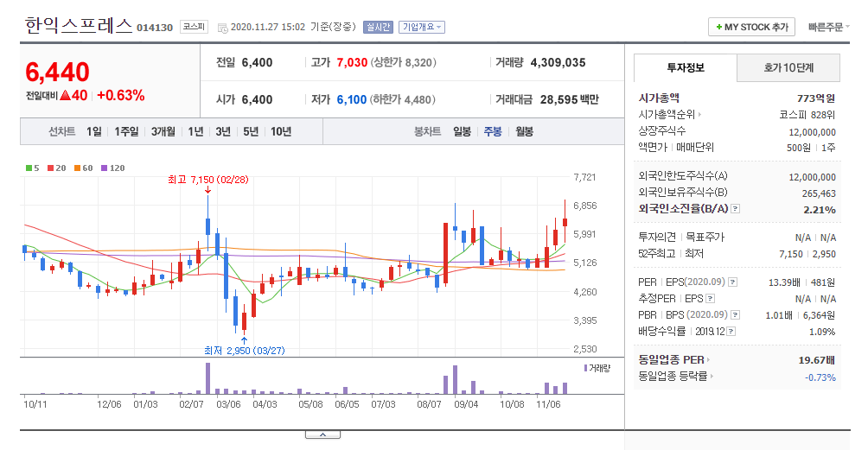Click the 최고 7,150 (02/28) chart marker
This screenshot has width=868, height=450.
(x=208, y=180)
